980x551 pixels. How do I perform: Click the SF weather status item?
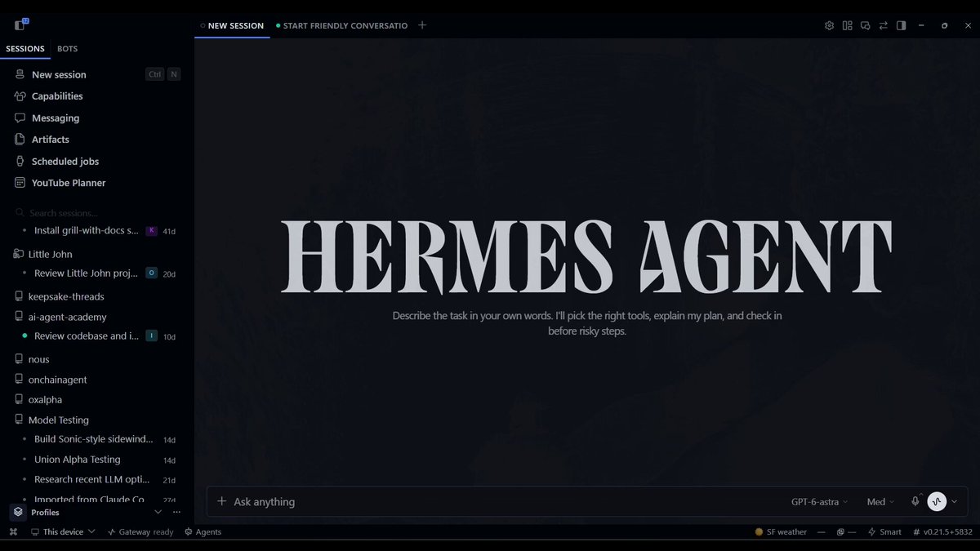point(781,532)
